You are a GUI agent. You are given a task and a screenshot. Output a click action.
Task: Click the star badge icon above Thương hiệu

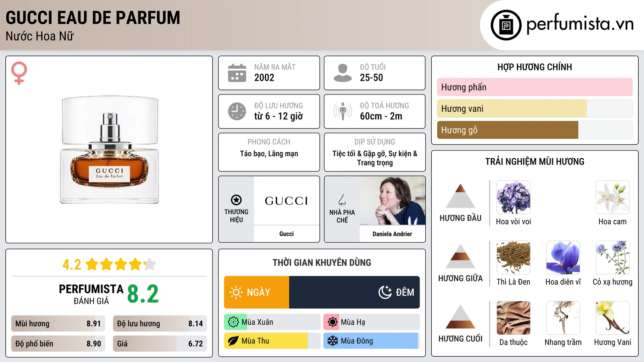tap(236, 200)
